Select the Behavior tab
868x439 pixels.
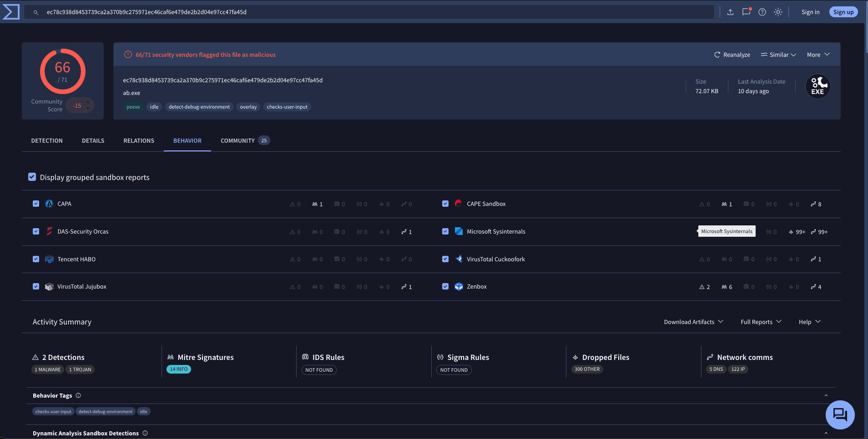(187, 141)
